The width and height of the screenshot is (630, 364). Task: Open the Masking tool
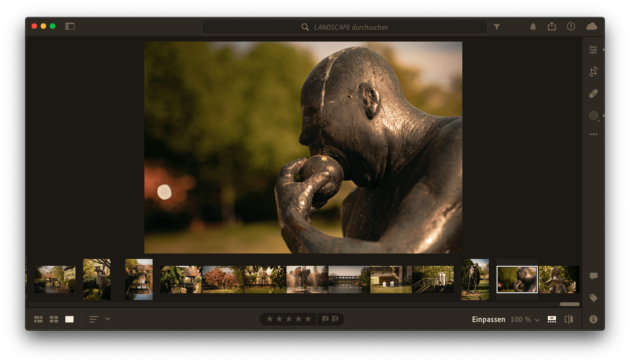coord(593,116)
